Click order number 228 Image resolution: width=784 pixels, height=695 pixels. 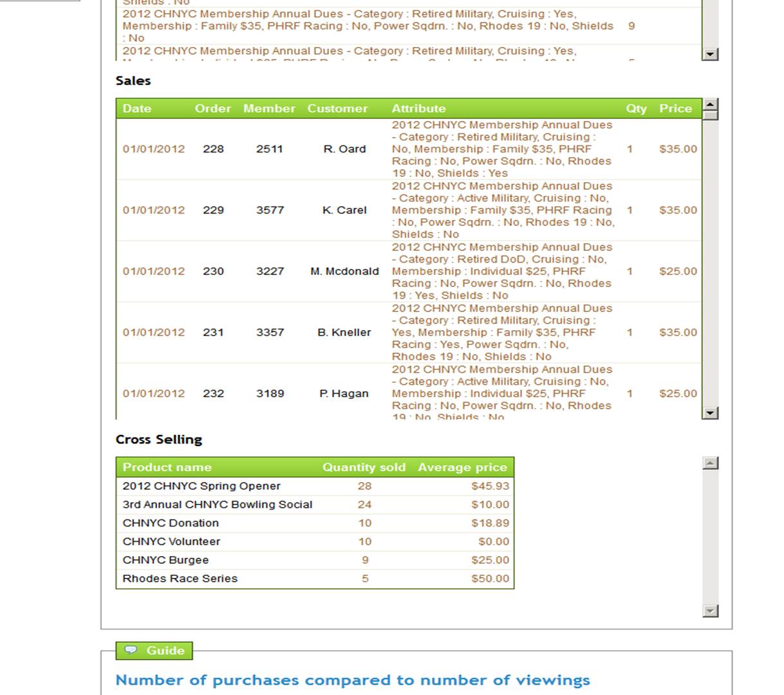coord(213,149)
